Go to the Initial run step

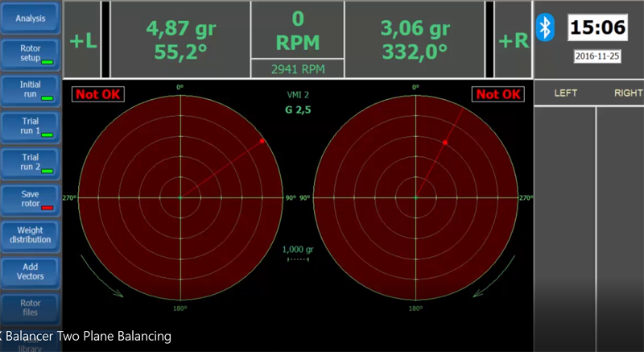31,89
